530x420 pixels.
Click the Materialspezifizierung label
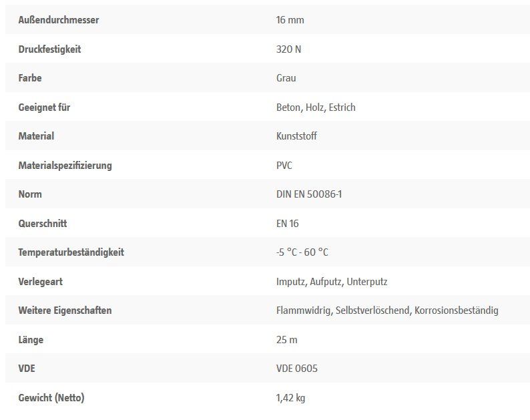tap(65, 166)
